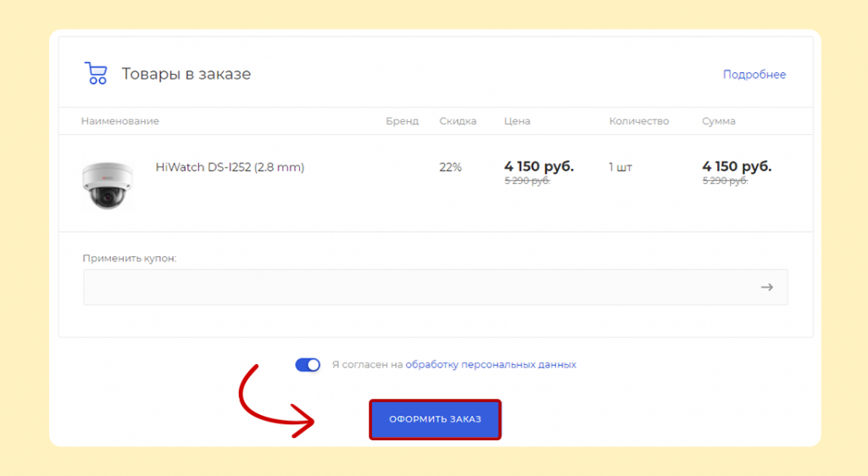Click the shopping cart icon
868x476 pixels.
pos(96,74)
